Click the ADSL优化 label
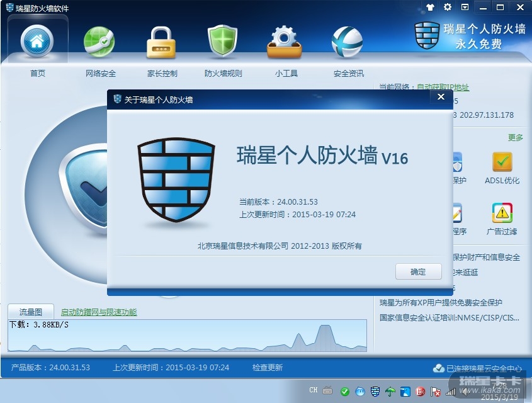532x403 pixels. [502, 181]
